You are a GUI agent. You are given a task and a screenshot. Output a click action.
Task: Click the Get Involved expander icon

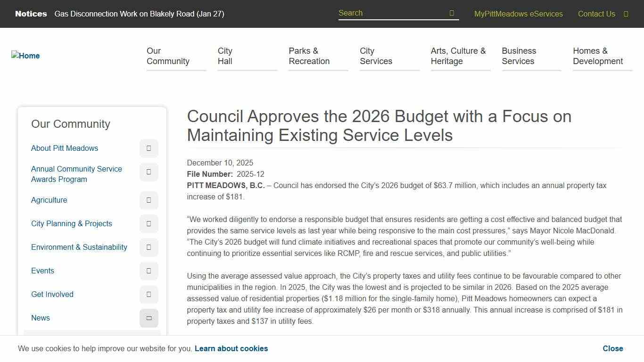coord(149,294)
